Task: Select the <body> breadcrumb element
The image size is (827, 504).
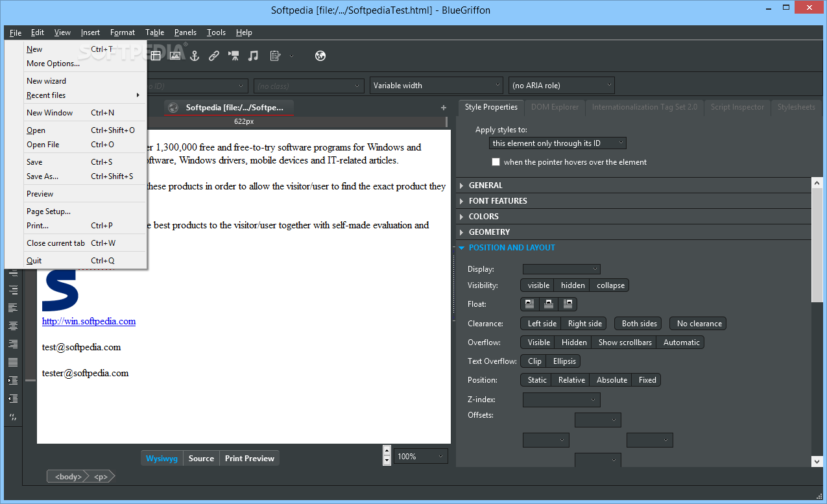Action: (67, 477)
